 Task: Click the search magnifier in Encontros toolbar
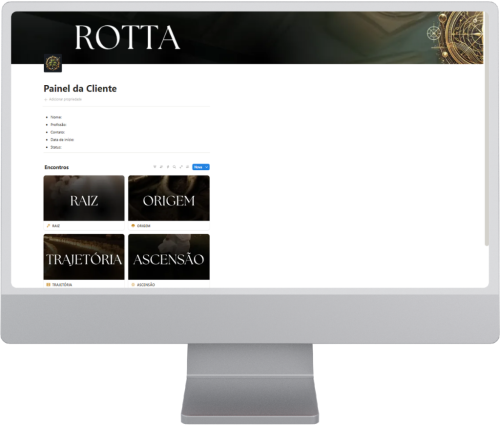click(174, 167)
